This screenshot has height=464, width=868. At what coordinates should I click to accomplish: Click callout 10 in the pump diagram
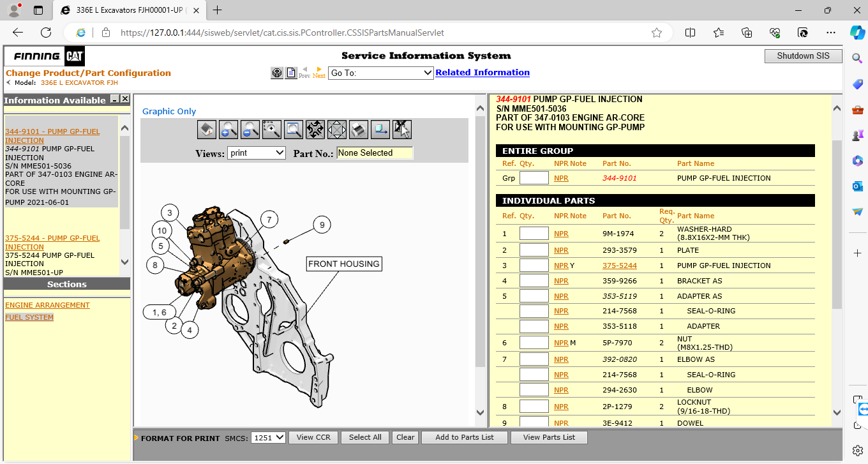[162, 231]
